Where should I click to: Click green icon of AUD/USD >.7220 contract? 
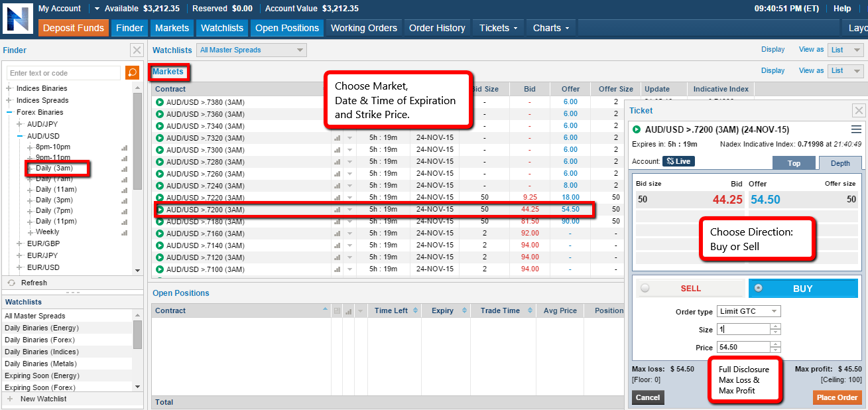tap(160, 198)
